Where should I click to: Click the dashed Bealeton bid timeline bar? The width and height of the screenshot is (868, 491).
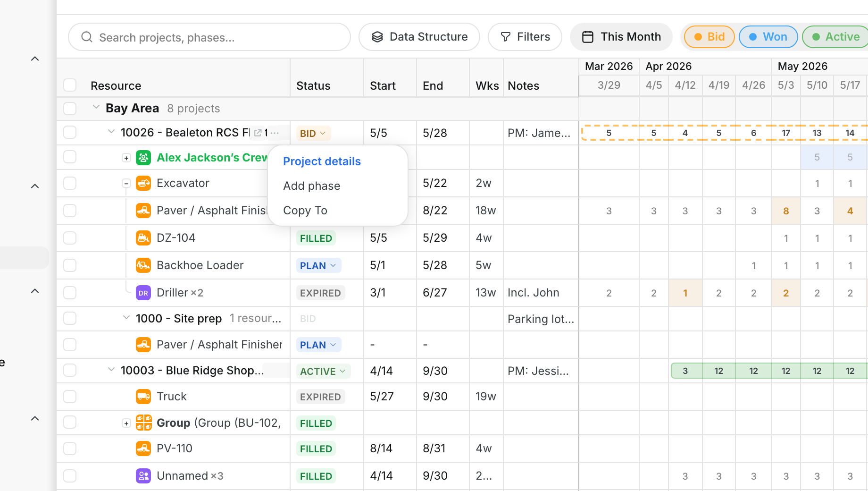tap(724, 133)
